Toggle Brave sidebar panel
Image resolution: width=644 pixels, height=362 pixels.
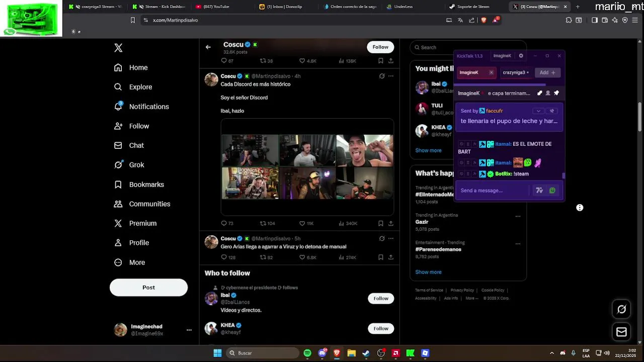coord(595,20)
